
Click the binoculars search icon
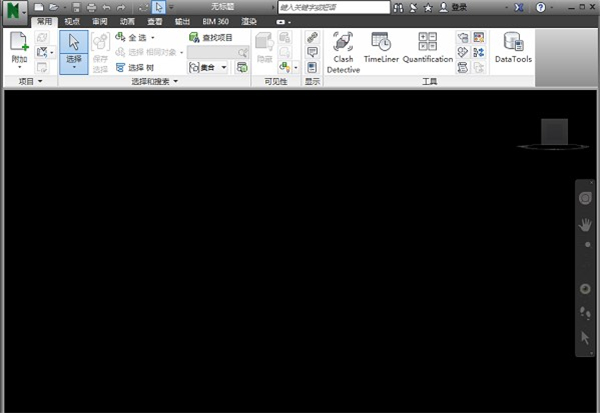coord(398,7)
